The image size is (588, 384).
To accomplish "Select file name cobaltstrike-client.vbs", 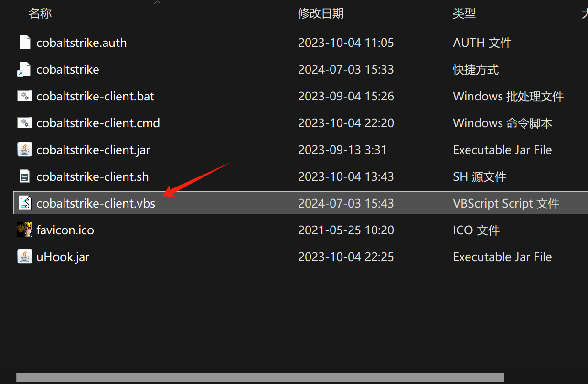I will point(96,203).
